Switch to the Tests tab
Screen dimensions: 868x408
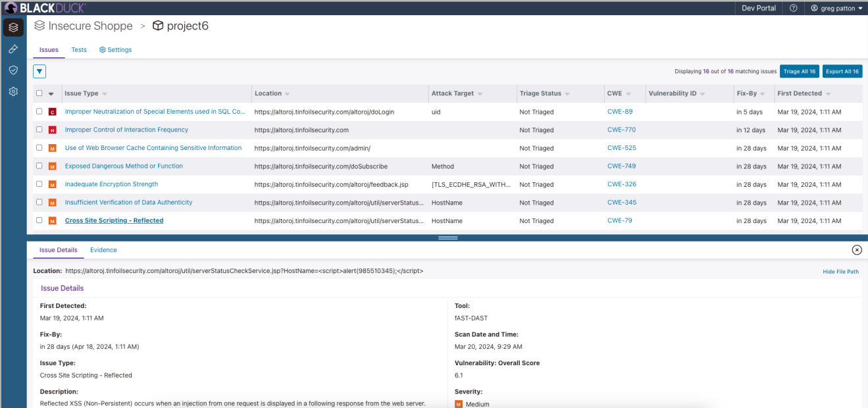click(x=79, y=50)
